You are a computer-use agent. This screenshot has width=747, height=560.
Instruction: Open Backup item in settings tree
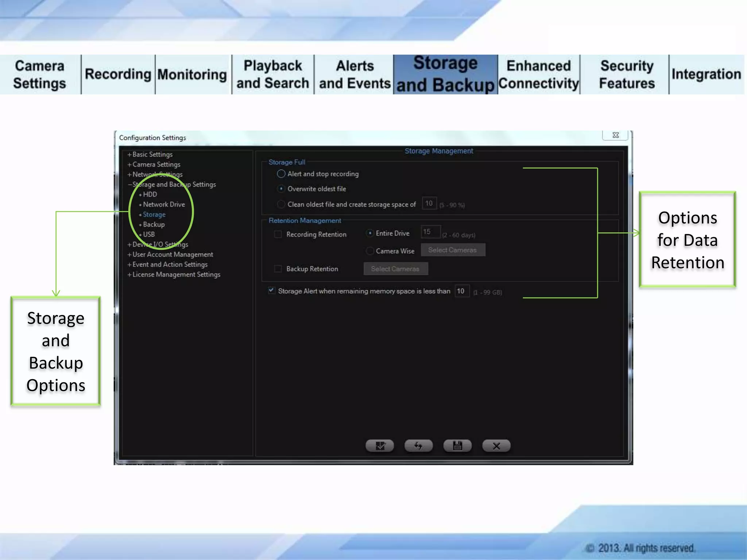point(154,225)
